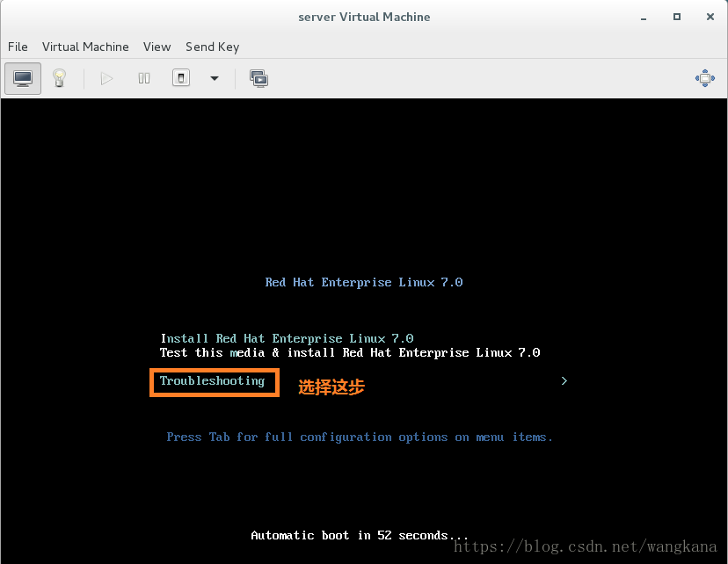Viewport: 728px width, 564px height.
Task: Open virtual hardware details lightbulb icon
Action: (x=60, y=78)
